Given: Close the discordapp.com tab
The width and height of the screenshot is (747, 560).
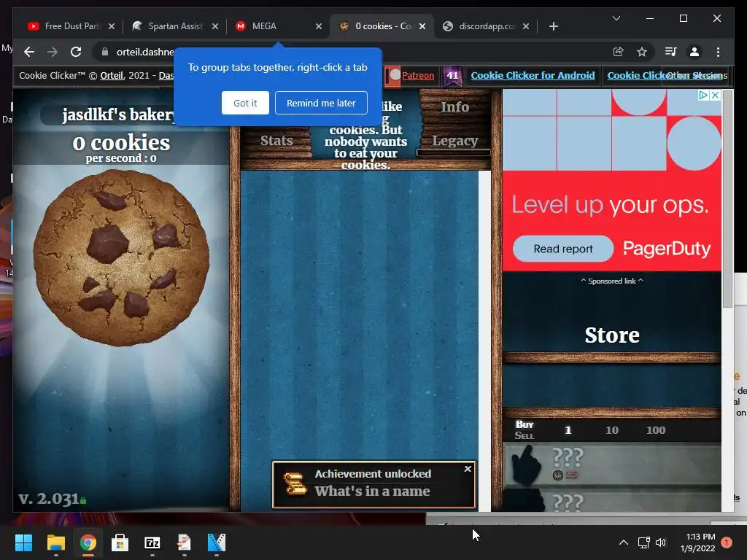Looking at the screenshot, I should (x=525, y=26).
